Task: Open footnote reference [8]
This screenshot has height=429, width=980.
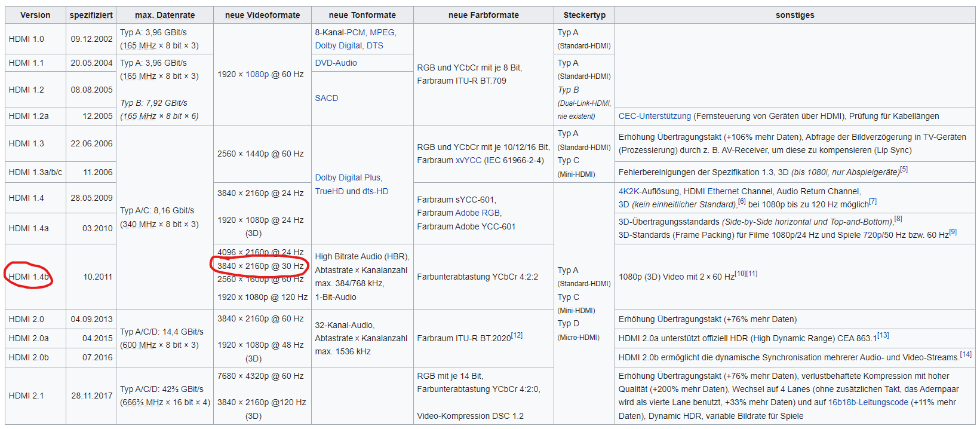Action: pyautogui.click(x=898, y=219)
